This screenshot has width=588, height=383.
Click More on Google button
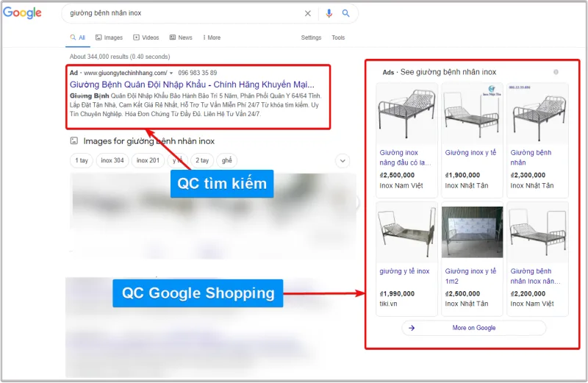(473, 328)
